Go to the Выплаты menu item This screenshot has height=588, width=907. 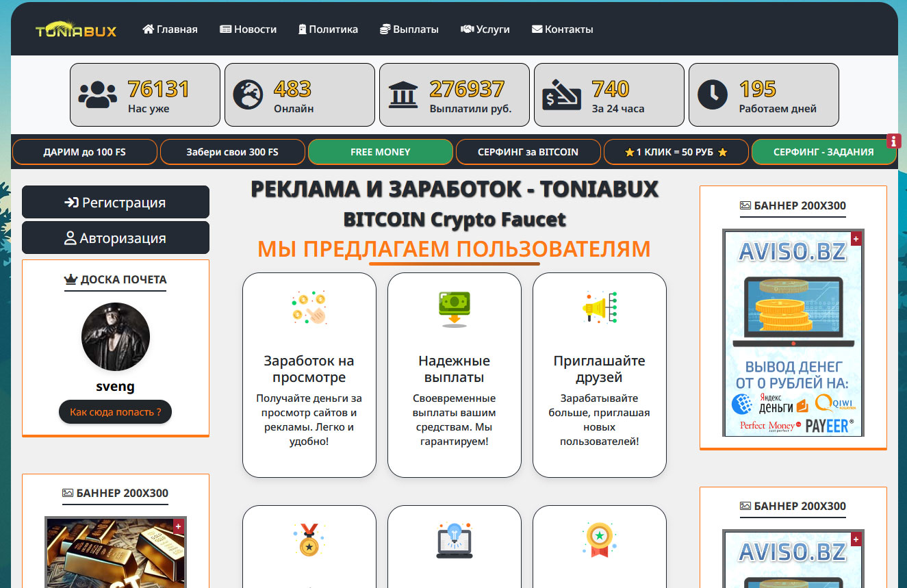(x=409, y=29)
